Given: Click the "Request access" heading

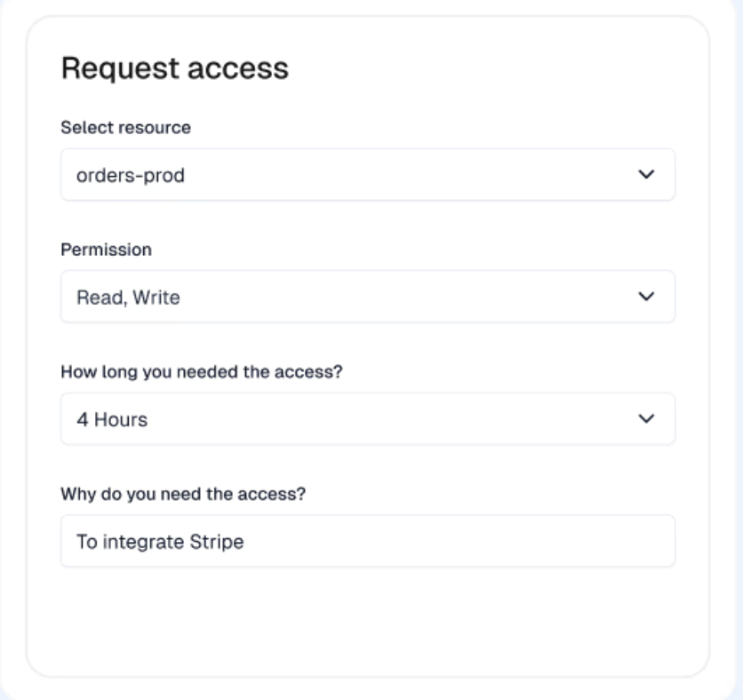Looking at the screenshot, I should point(174,69).
